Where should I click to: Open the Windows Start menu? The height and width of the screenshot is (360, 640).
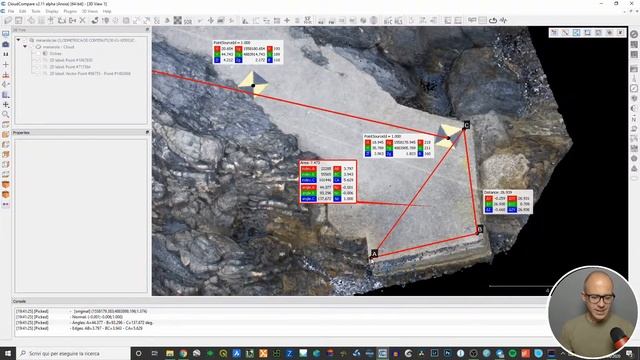pos(8,353)
